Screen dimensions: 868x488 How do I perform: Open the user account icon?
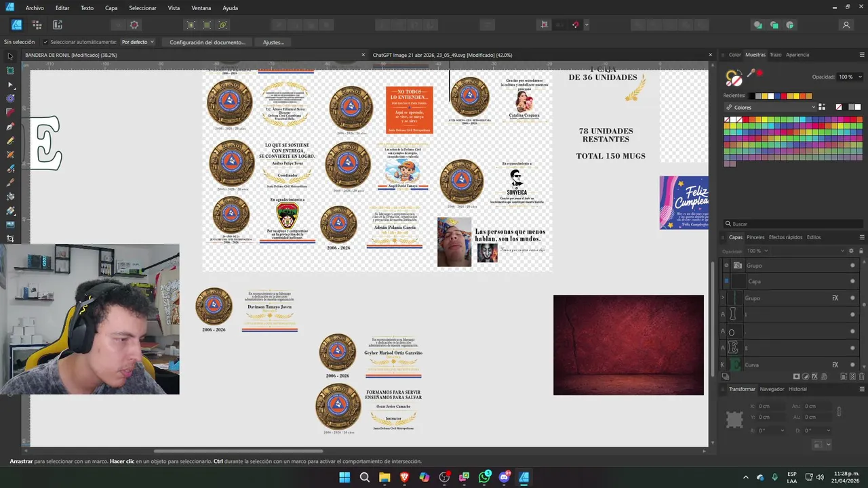tap(846, 25)
